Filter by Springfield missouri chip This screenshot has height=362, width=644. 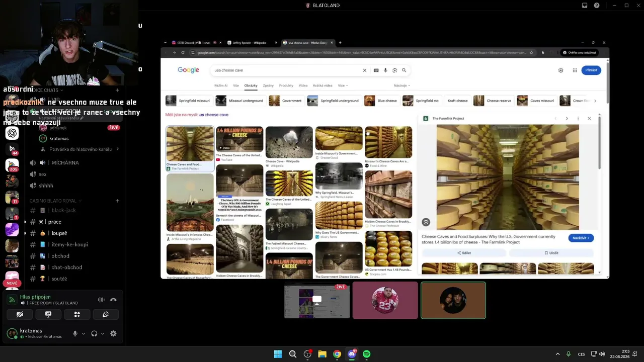point(188,101)
